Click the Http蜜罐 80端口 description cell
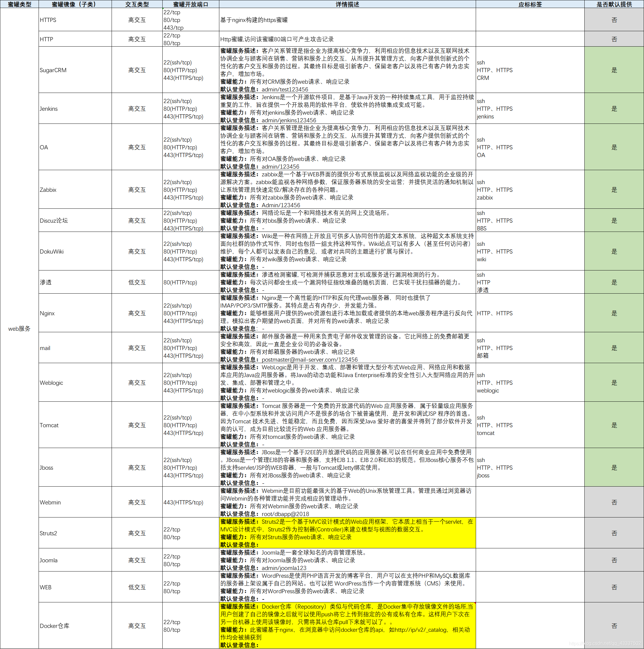 348,39
